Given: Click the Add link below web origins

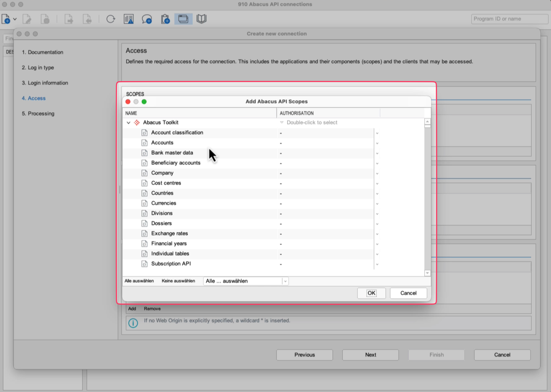Looking at the screenshot, I should pyautogui.click(x=132, y=309).
